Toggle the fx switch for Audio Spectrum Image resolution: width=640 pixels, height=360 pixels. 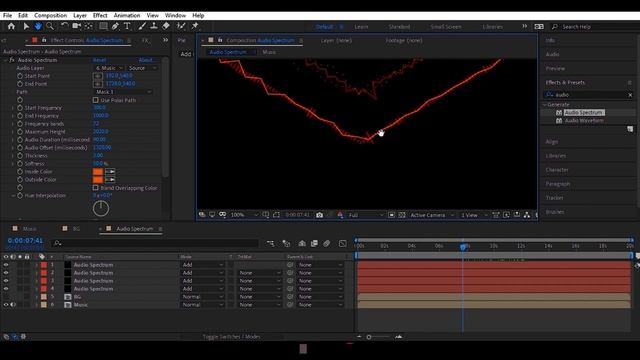coord(12,60)
